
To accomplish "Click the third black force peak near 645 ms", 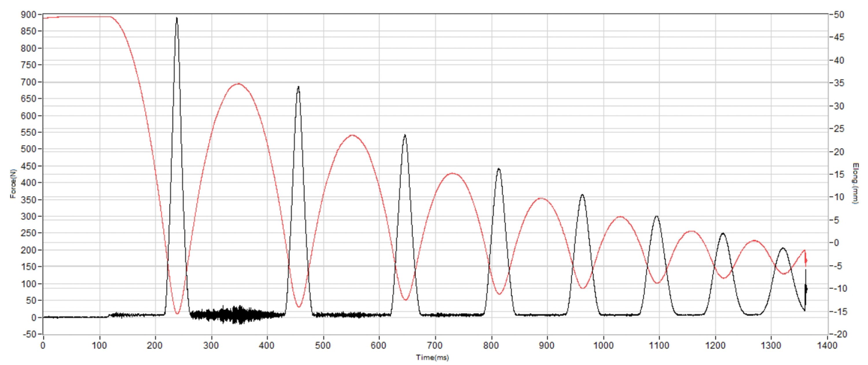I will tap(405, 136).
